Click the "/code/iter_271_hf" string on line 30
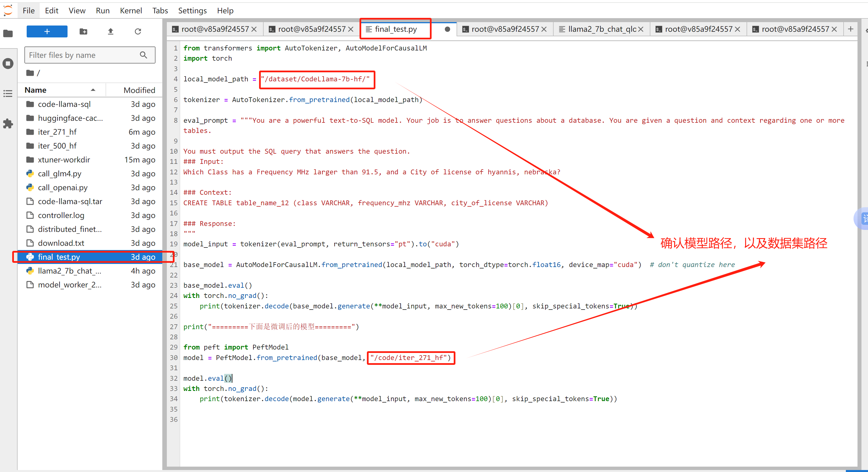Viewport: 868px width, 472px height. pyautogui.click(x=408, y=357)
